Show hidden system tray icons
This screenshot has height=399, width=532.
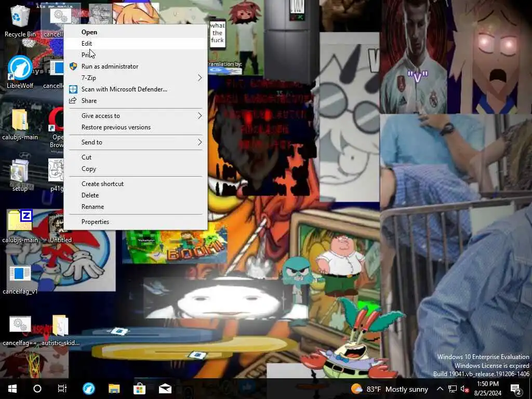pos(440,389)
